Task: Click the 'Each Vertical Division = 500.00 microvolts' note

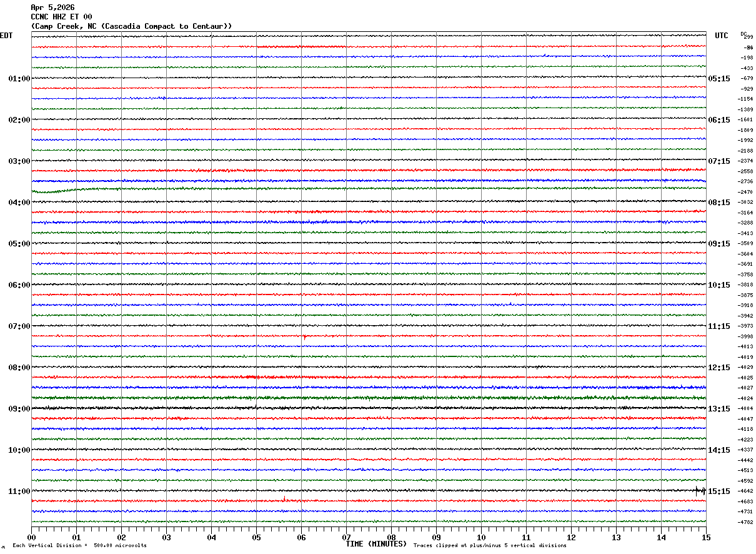Action: point(79,546)
